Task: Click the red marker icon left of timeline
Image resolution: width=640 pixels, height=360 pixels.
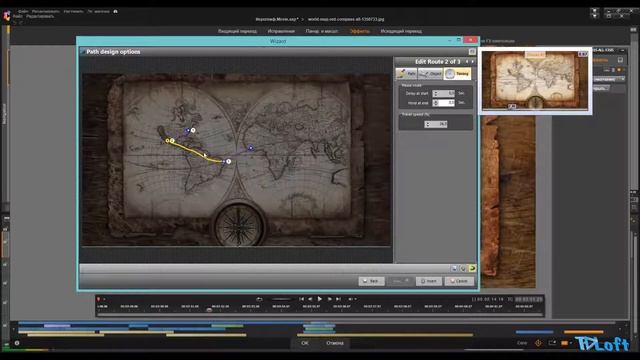Action: point(98,299)
